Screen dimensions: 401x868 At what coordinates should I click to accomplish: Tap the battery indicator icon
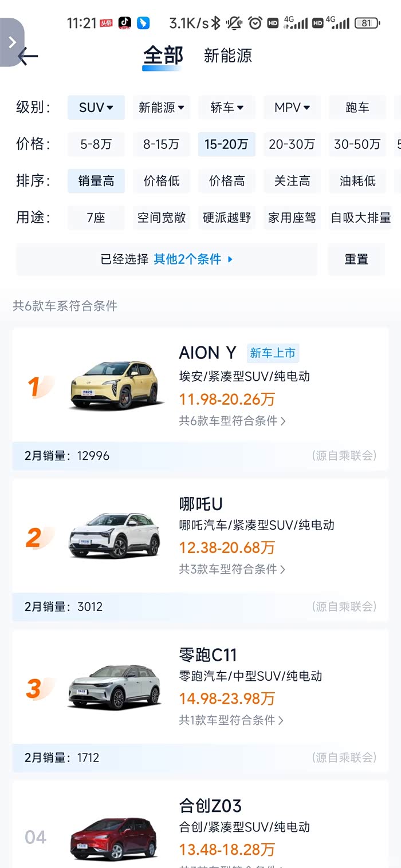[x=366, y=23]
